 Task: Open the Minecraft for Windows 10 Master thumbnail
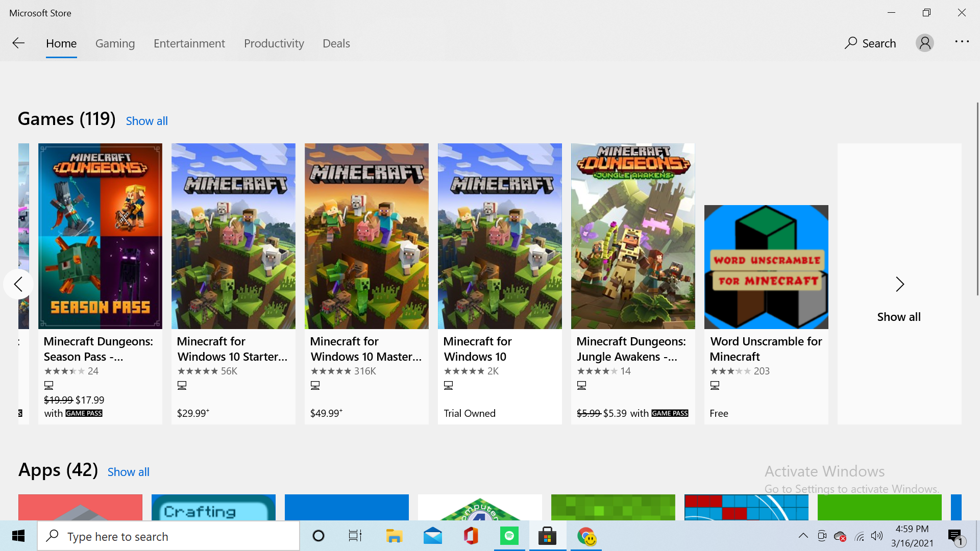coord(366,236)
